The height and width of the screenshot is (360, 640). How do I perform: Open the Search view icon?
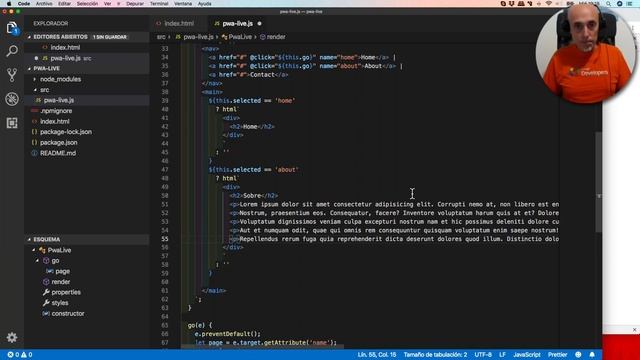pyautogui.click(x=12, y=51)
